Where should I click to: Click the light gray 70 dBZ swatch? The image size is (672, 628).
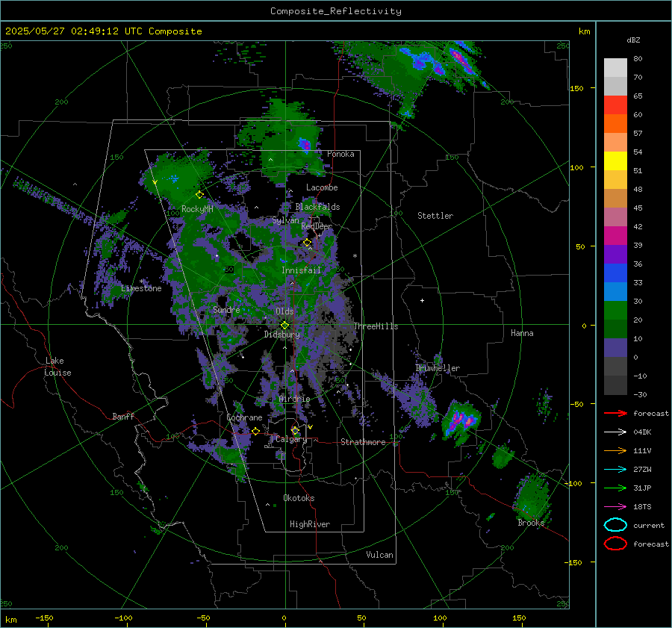pyautogui.click(x=615, y=68)
